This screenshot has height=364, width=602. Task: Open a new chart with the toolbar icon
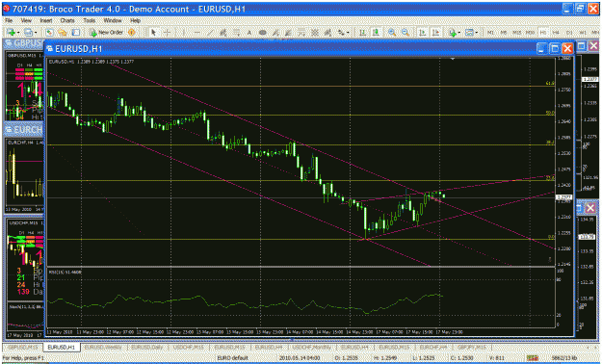tap(11, 33)
